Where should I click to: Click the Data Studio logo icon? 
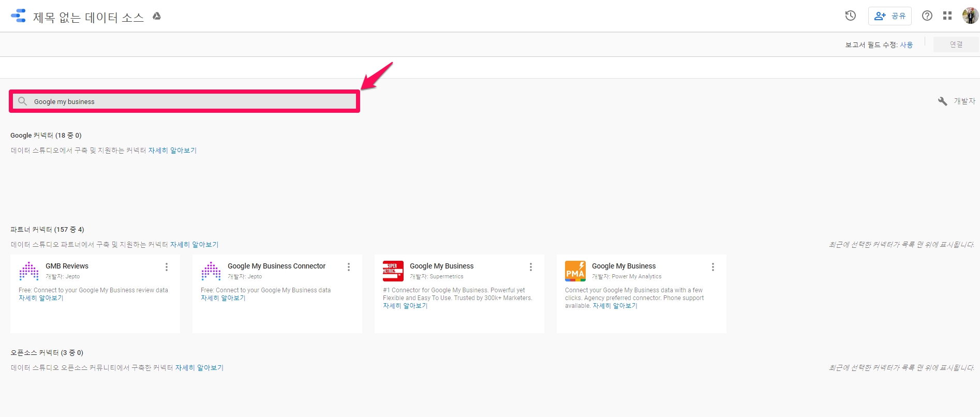(x=18, y=16)
